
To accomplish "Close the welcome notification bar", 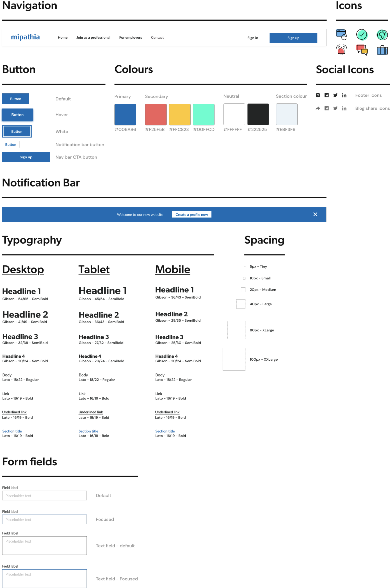I will tap(315, 214).
